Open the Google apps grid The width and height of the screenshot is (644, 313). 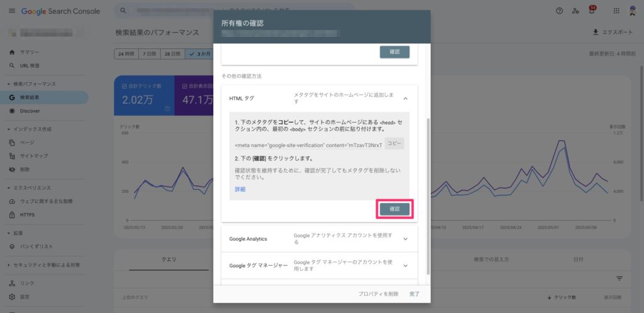click(616, 11)
